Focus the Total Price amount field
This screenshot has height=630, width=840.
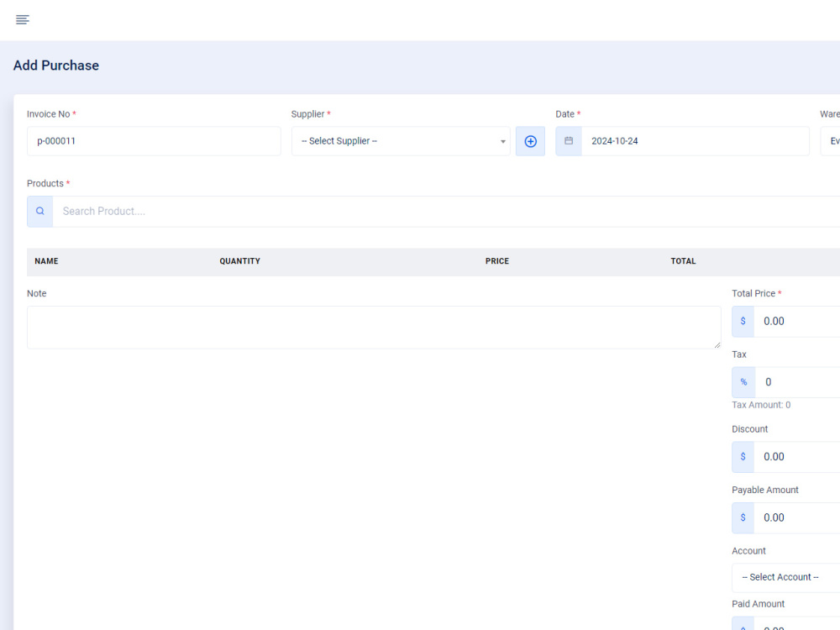tap(797, 322)
